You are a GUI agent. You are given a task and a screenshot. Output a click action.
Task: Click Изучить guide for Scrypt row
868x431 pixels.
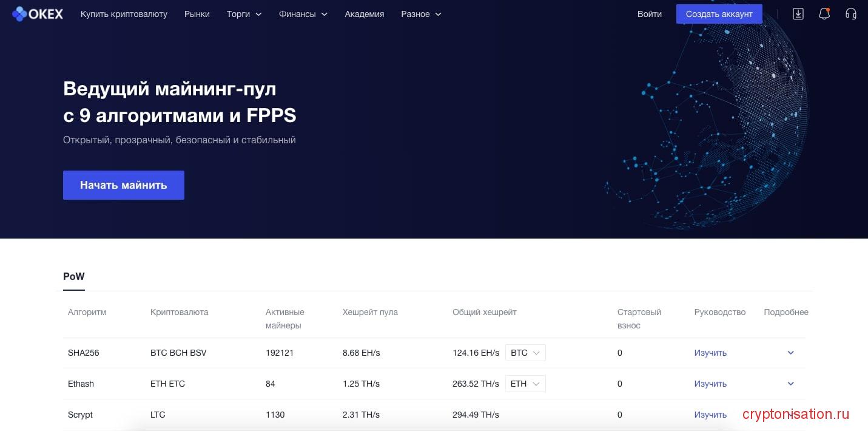click(x=710, y=415)
